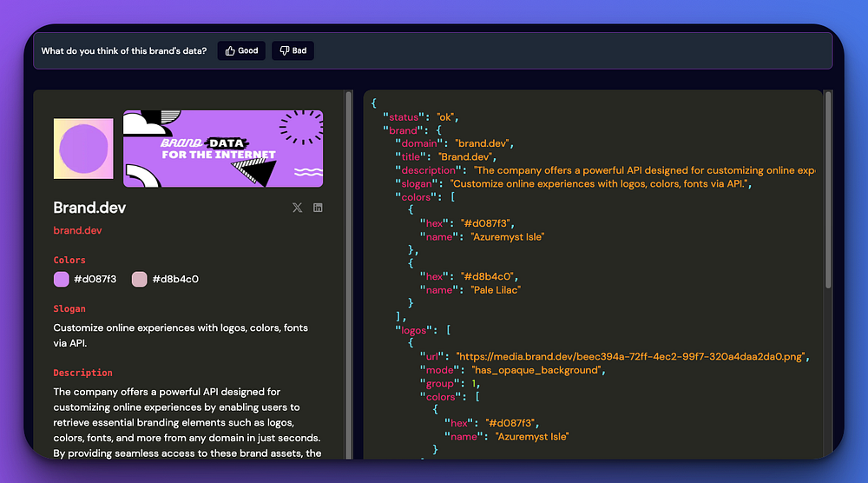Viewport: 868px width, 483px height.
Task: Click the "has_opaque_background" mode value
Action: tap(536, 371)
